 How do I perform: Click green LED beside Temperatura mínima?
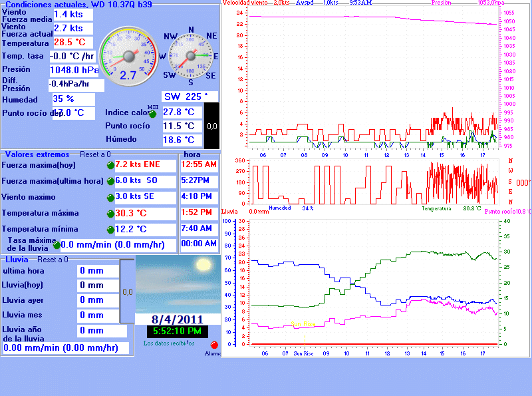coord(110,230)
